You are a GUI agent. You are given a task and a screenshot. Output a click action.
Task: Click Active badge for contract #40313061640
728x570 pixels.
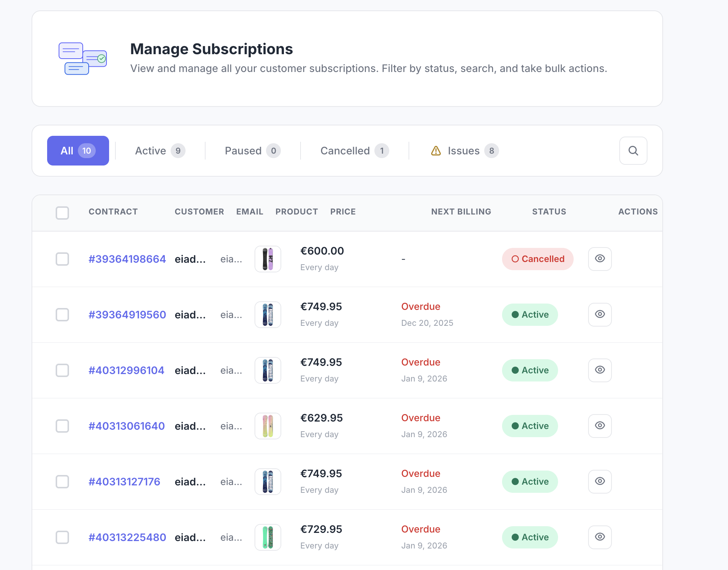coord(530,426)
